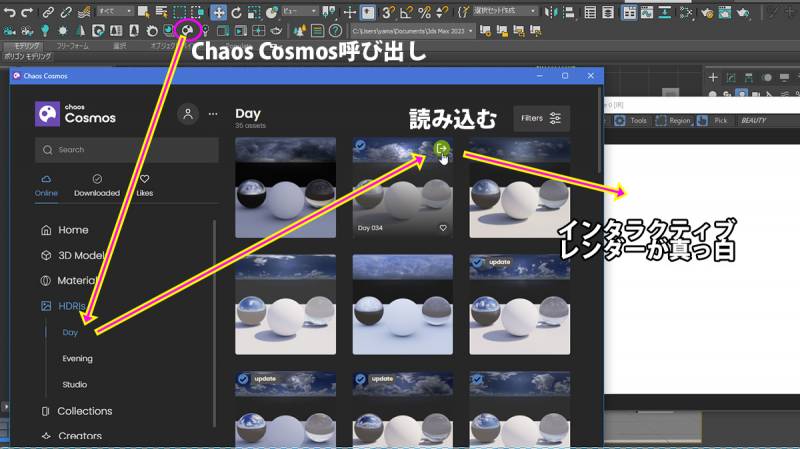The height and width of the screenshot is (449, 800).
Task: Click the green import button on Day 034
Action: tap(441, 148)
